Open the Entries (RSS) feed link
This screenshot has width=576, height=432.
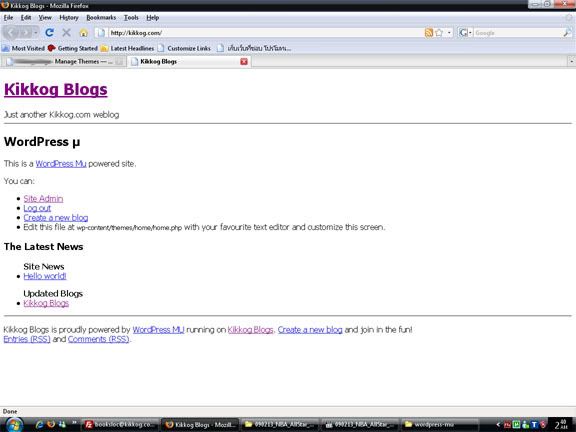(x=27, y=339)
